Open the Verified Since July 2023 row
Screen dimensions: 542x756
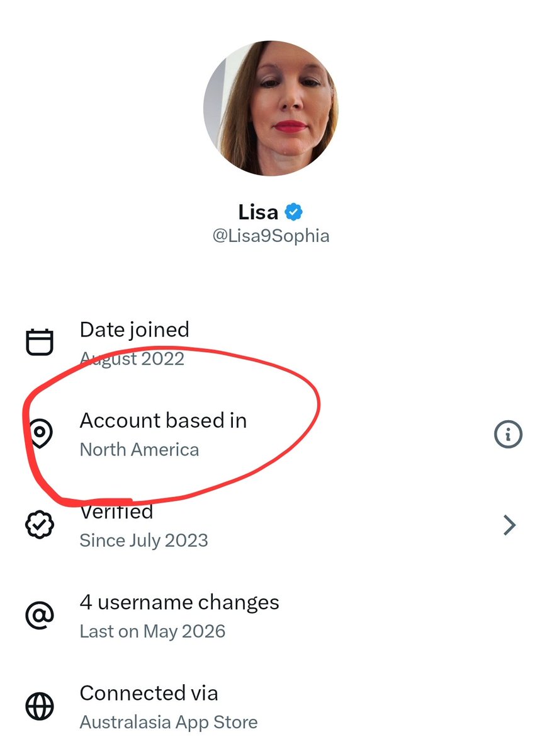click(x=271, y=525)
